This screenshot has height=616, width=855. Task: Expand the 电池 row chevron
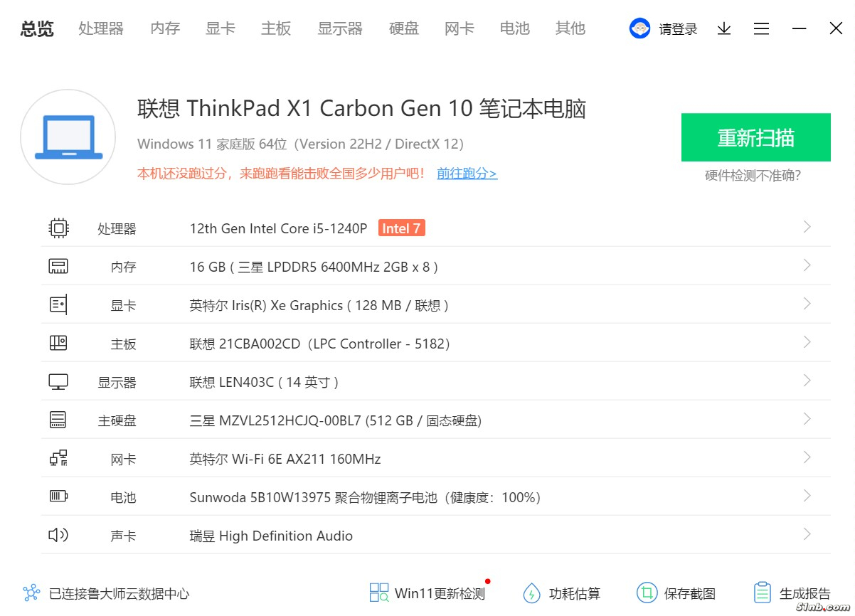pyautogui.click(x=807, y=496)
